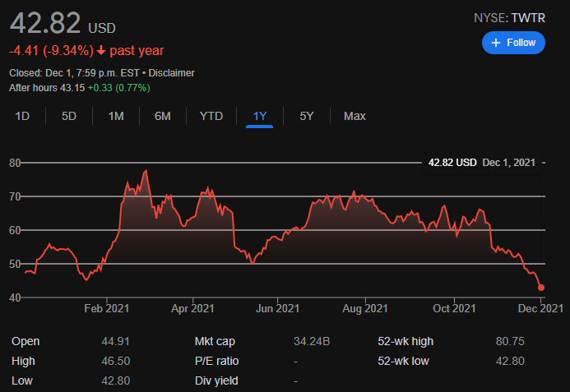Switch to the 1M chart range
Screen dimensions: 570x392
(116, 116)
